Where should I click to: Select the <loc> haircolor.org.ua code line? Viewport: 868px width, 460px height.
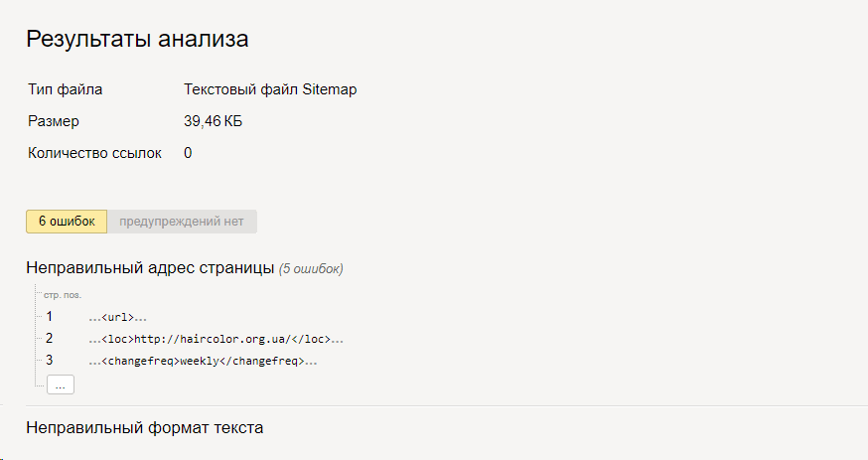(216, 340)
